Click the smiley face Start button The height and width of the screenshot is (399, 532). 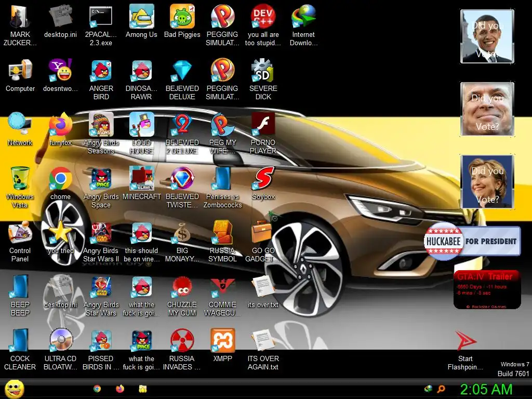click(x=15, y=389)
